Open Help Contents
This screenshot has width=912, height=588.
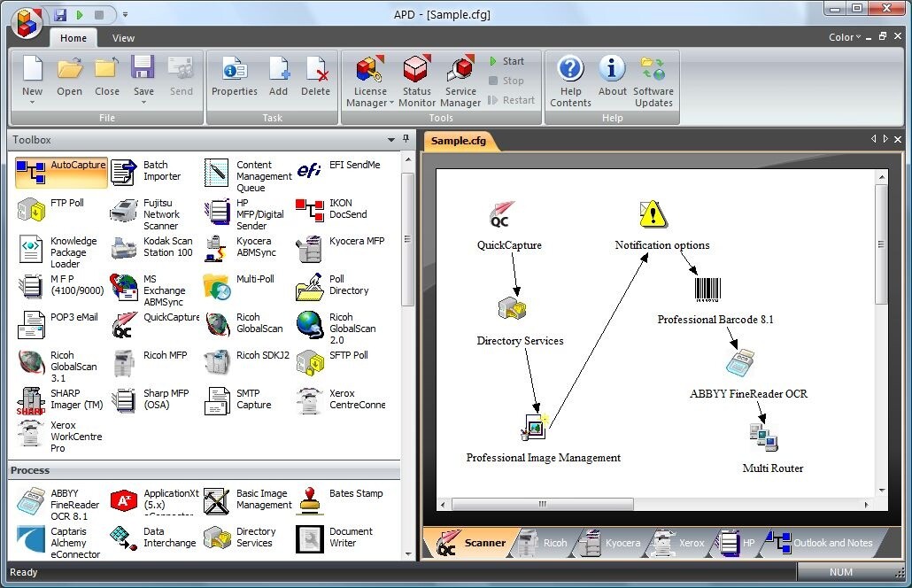click(570, 81)
